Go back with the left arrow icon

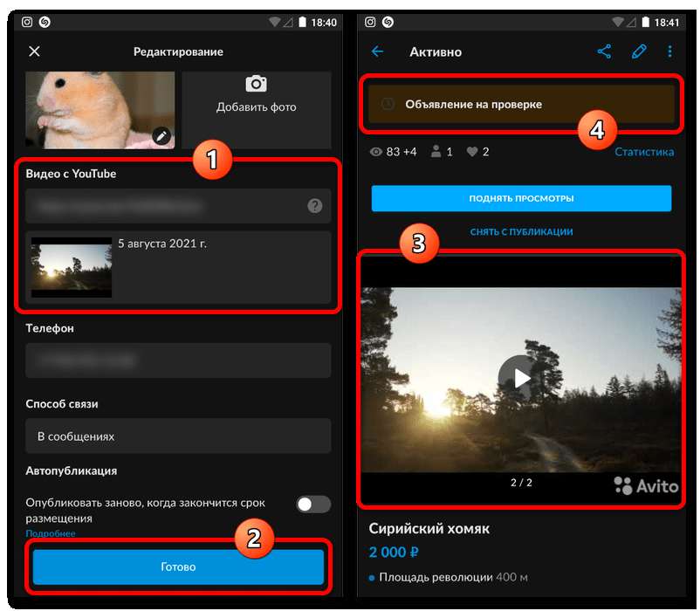pyautogui.click(x=378, y=51)
